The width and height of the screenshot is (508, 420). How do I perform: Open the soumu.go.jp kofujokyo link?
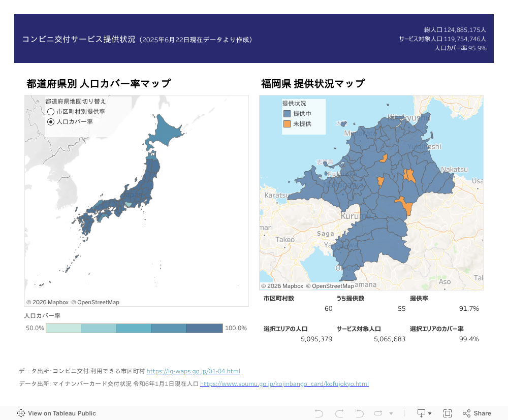(284, 384)
